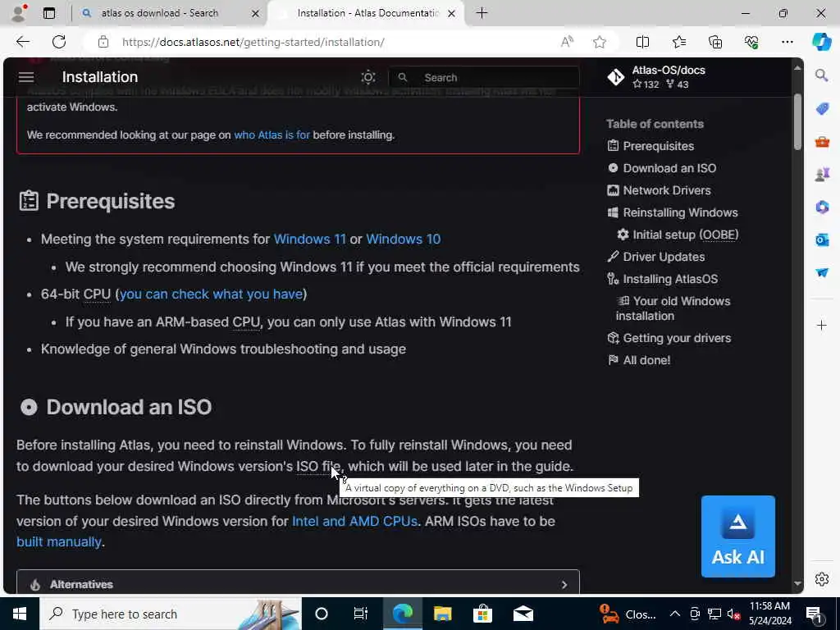Open the Favorites list icon

tap(678, 42)
